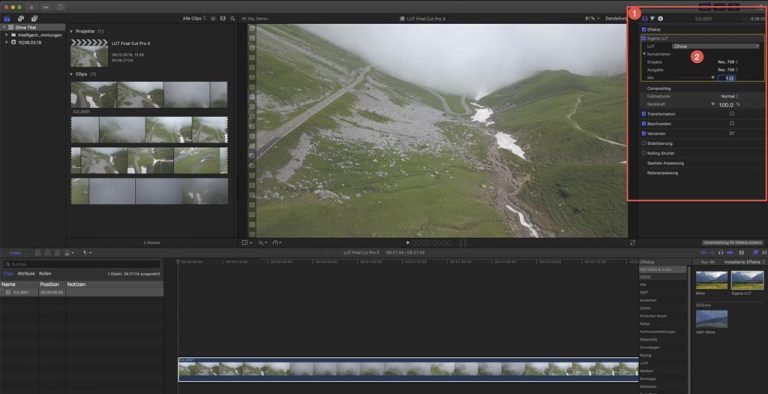Screen dimensions: 768x394
Task: Collapse the Clips section in browser
Action: point(71,74)
